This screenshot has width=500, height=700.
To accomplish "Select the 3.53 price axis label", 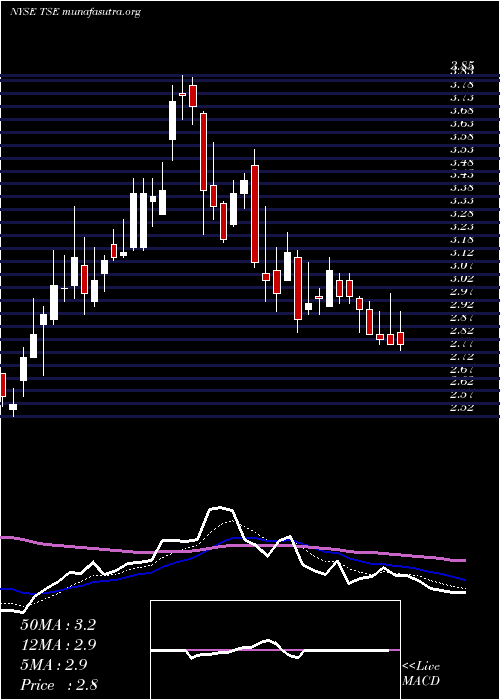I will [462, 149].
